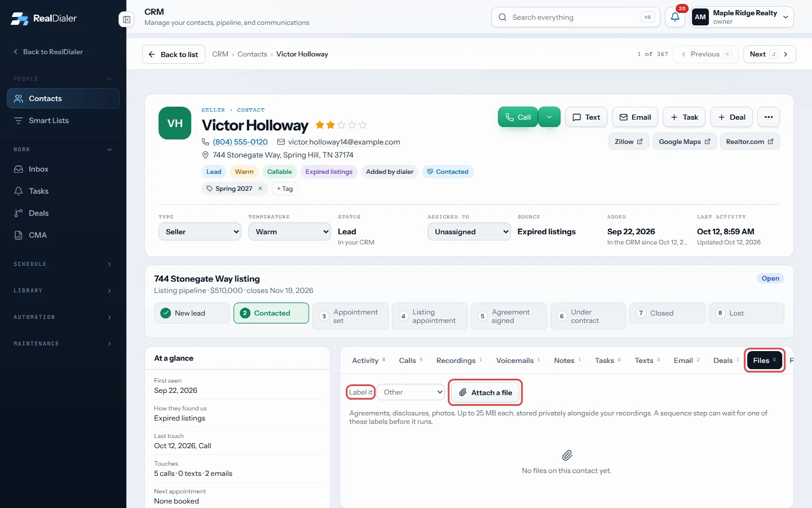Select the Appointment set pipeline stage

pyautogui.click(x=350, y=316)
